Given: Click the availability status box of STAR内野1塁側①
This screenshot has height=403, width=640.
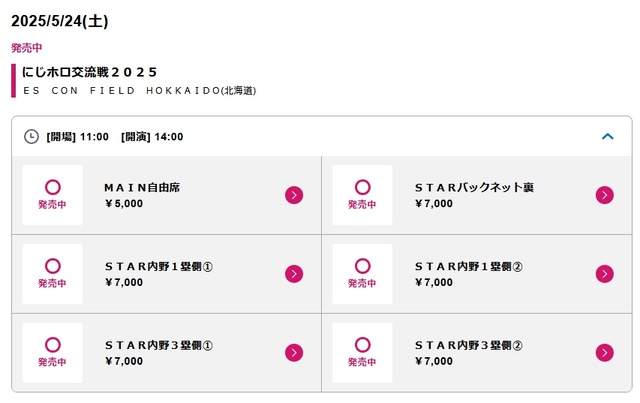Looking at the screenshot, I should (53, 274).
